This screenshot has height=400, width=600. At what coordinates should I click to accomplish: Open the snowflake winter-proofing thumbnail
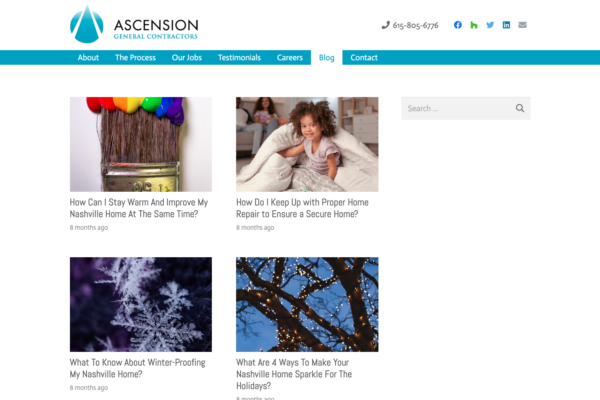coord(141,304)
